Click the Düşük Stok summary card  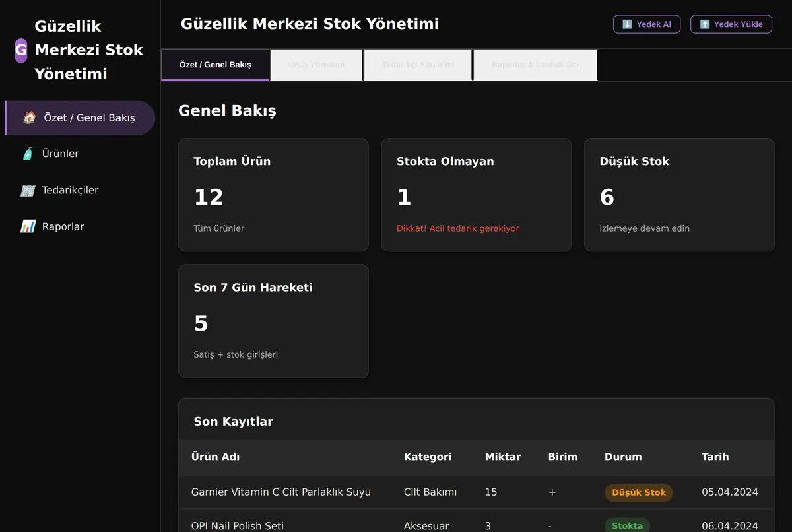[x=679, y=195]
